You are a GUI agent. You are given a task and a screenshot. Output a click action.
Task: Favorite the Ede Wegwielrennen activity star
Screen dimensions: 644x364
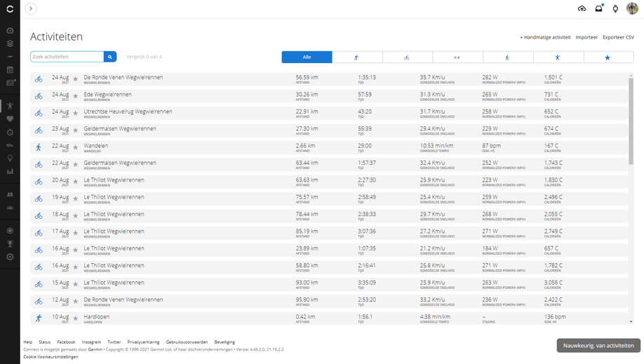76,95
